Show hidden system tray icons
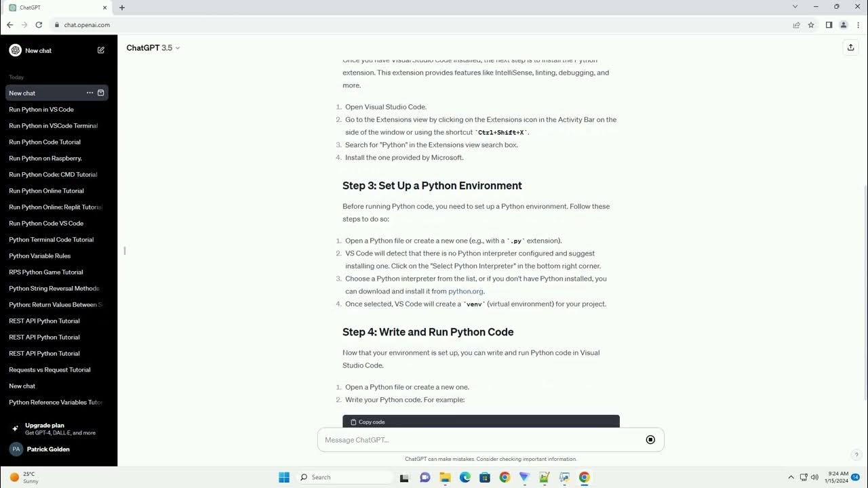868x488 pixels. [791, 477]
